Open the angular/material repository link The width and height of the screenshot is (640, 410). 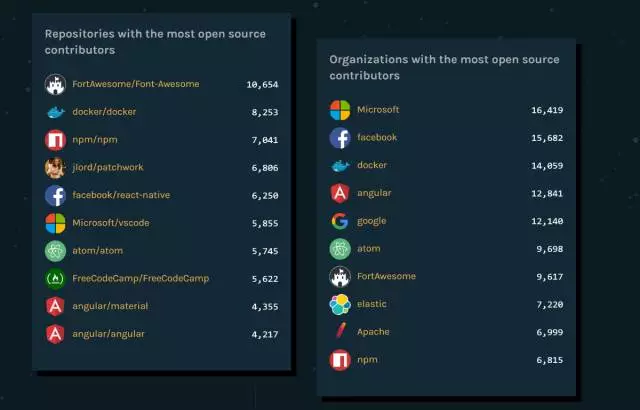pyautogui.click(x=110, y=306)
